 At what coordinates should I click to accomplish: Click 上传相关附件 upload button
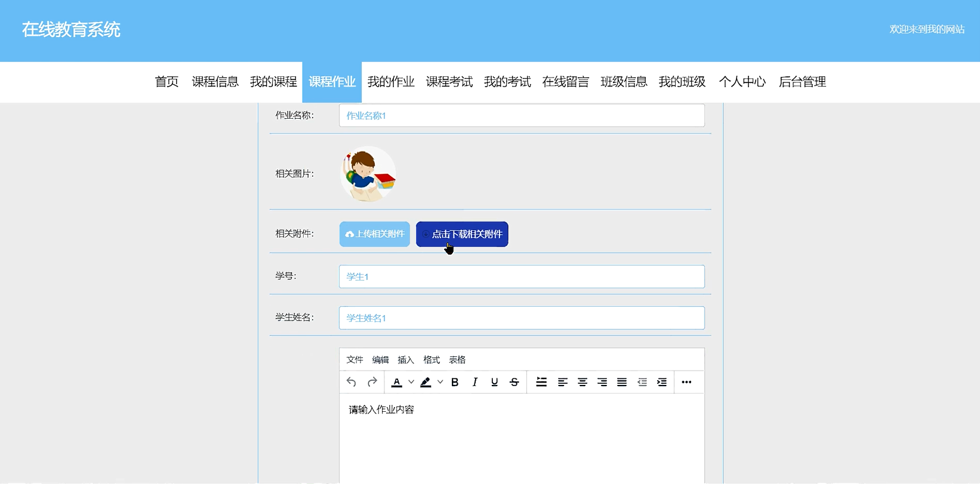[x=375, y=234]
